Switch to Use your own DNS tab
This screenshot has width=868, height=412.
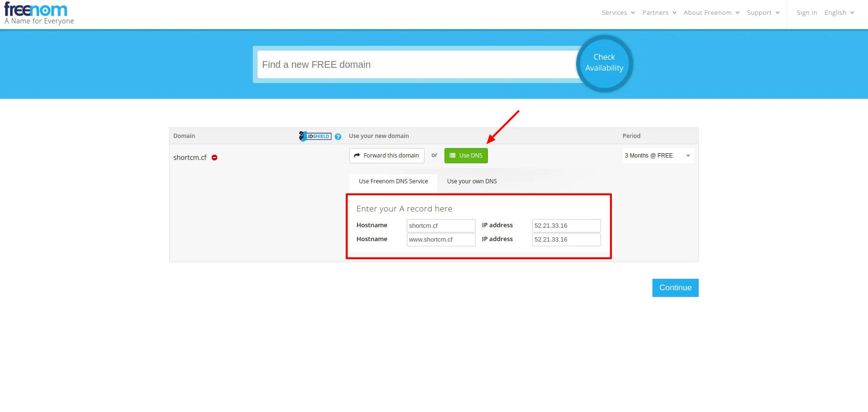(472, 181)
